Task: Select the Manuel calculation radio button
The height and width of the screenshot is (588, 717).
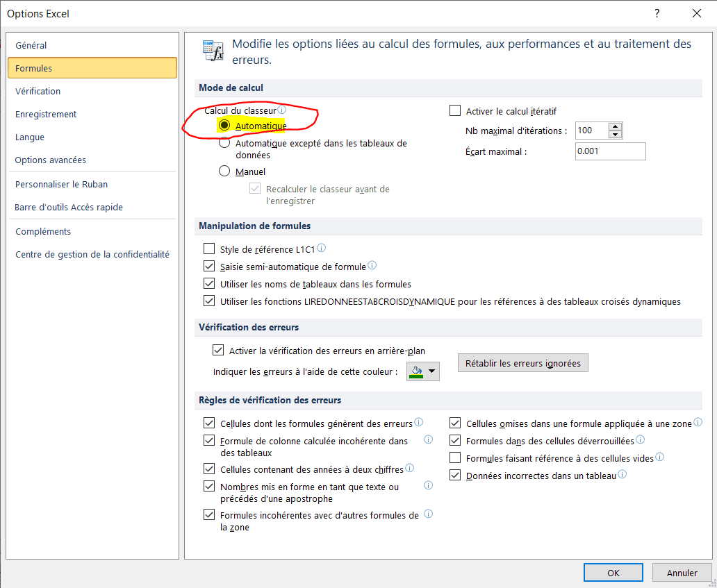Action: click(224, 171)
